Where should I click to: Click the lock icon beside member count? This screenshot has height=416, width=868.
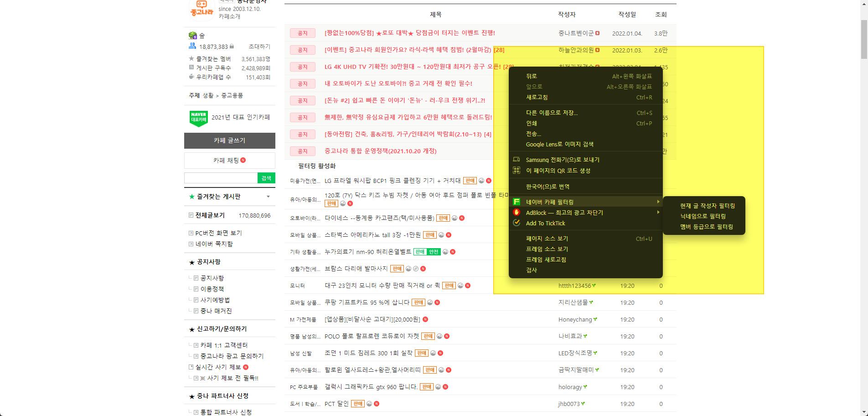[232, 47]
